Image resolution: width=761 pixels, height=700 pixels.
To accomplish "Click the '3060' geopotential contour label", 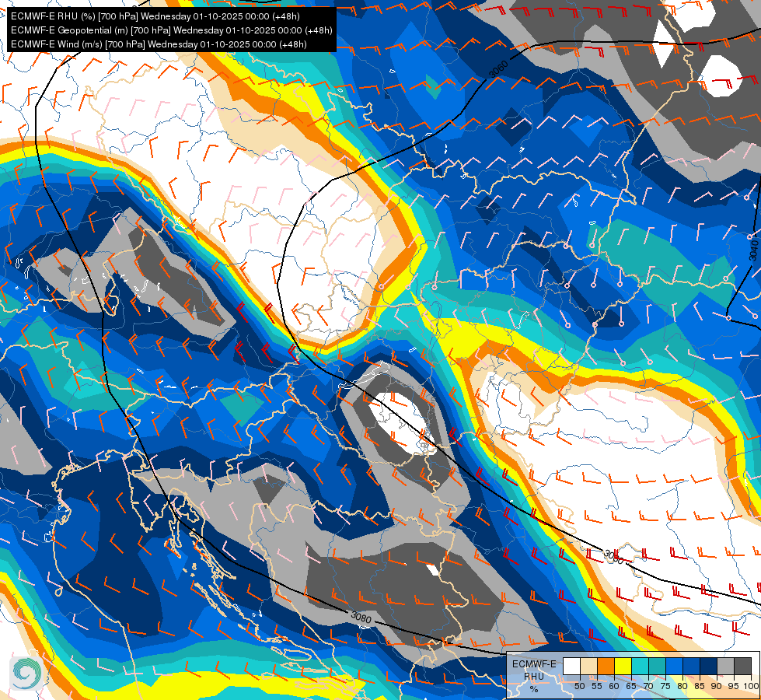I will (498, 69).
